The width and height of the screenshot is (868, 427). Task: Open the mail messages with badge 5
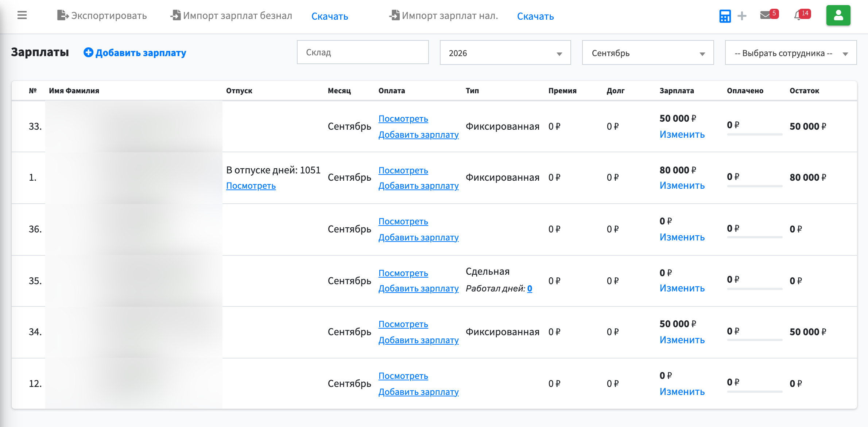(769, 15)
